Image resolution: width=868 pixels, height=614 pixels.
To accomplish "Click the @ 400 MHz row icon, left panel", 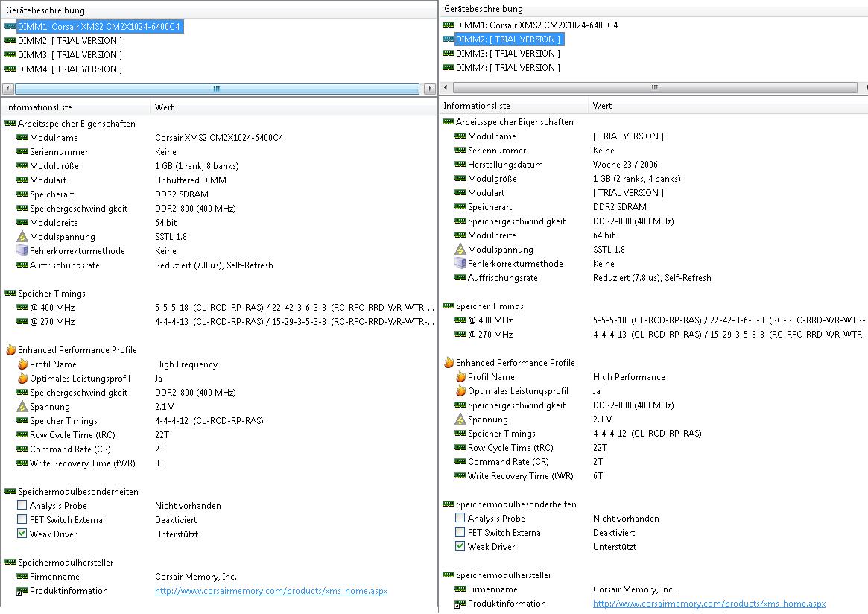I will tap(22, 308).
